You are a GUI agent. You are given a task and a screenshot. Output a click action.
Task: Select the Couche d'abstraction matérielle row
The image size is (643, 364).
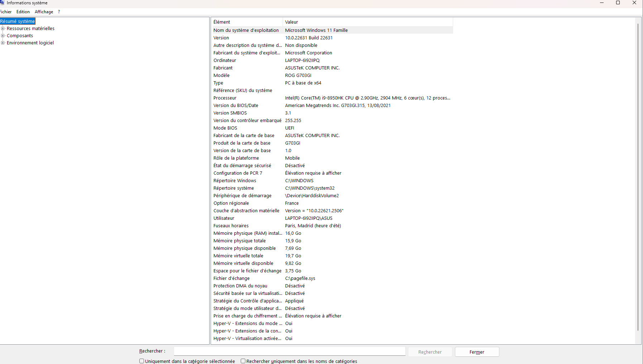332,210
